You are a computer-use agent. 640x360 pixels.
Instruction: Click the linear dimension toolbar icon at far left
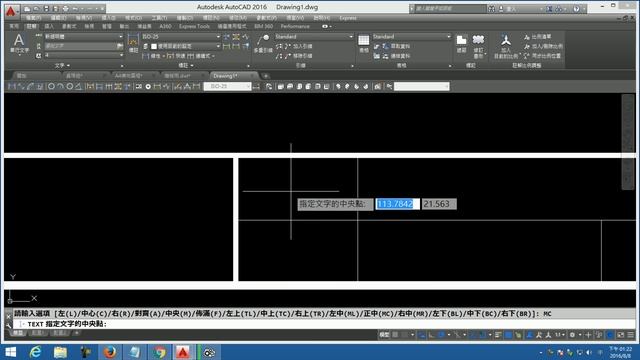tap(12, 86)
